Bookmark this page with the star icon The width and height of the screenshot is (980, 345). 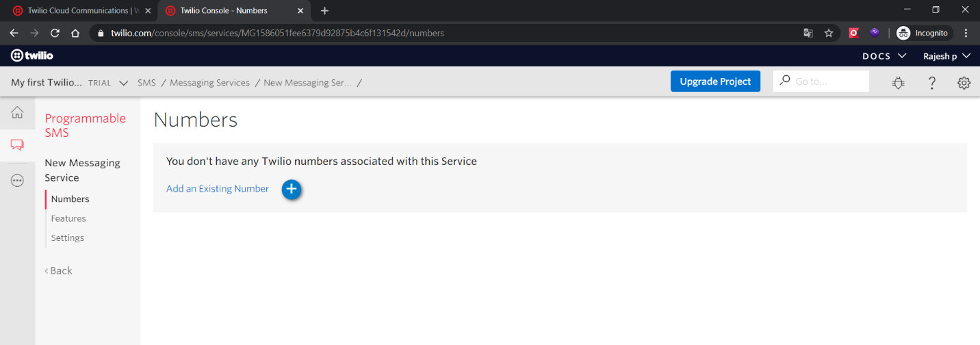pyautogui.click(x=829, y=33)
